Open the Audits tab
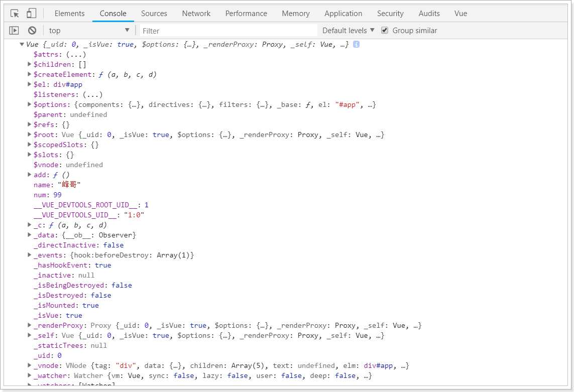The width and height of the screenshot is (574, 392). [x=429, y=14]
